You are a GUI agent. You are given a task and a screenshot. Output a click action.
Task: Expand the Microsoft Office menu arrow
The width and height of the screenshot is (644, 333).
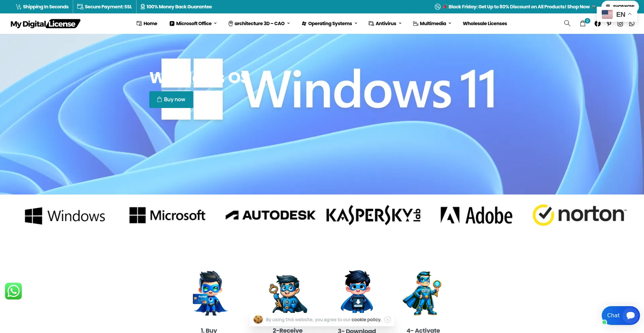(x=215, y=23)
